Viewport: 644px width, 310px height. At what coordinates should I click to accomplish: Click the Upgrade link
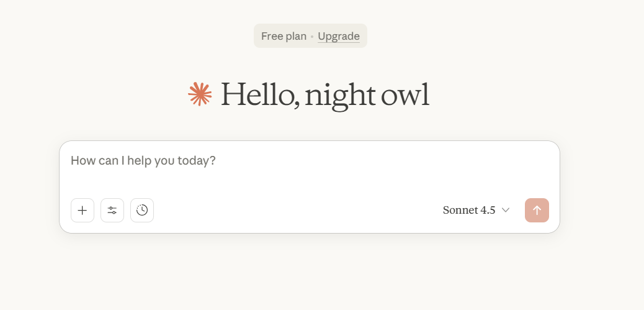(x=339, y=36)
